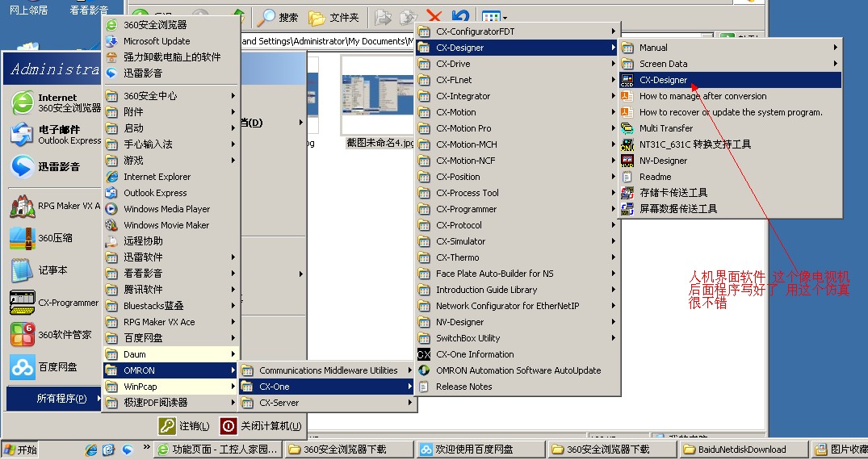Image resolution: width=868 pixels, height=460 pixels.
Task: Switch to BaiduNetdiskDownload taskbar window
Action: (743, 450)
